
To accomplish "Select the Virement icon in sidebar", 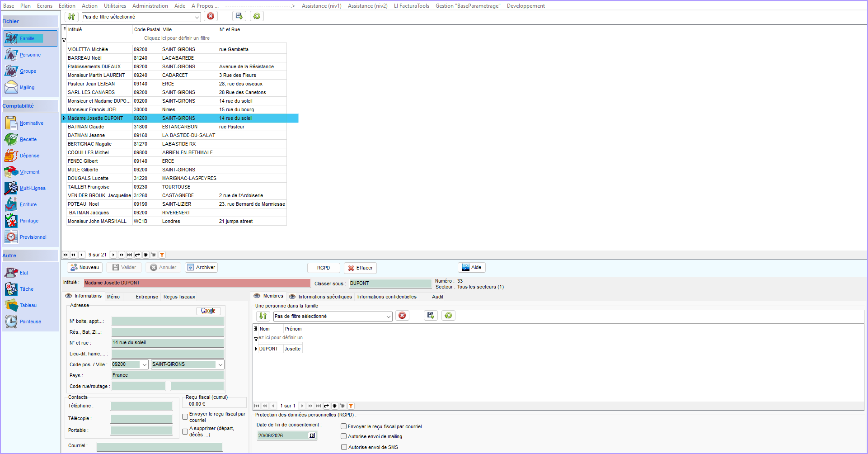I will [11, 172].
